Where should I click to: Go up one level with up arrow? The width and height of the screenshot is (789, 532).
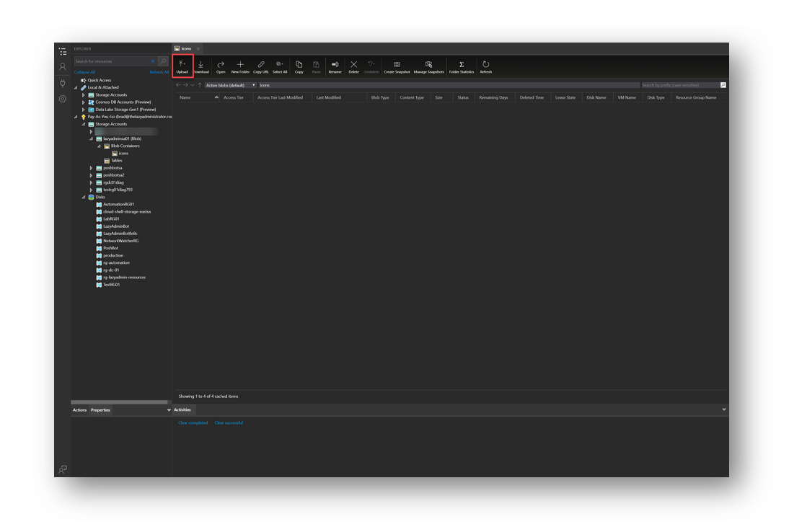199,85
